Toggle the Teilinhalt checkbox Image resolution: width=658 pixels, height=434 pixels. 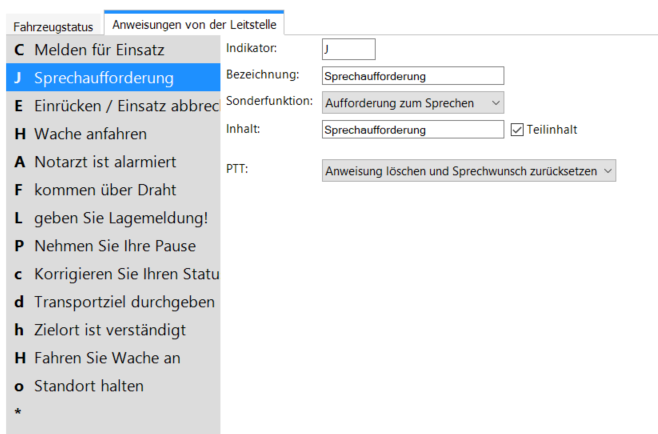point(517,130)
